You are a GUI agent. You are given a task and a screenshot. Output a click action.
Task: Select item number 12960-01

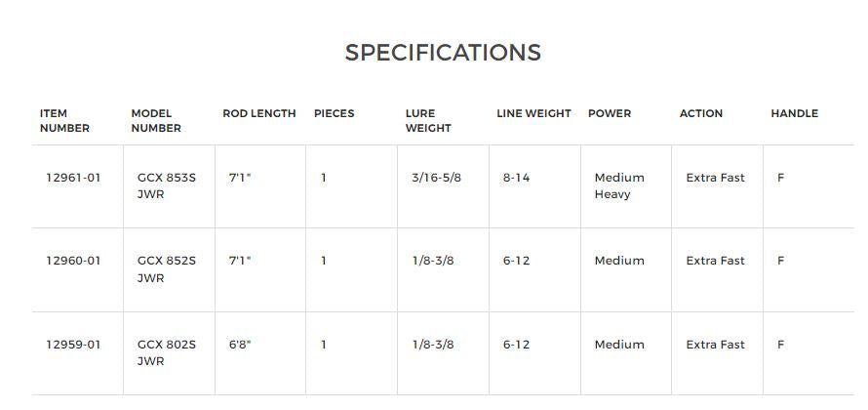(x=73, y=261)
